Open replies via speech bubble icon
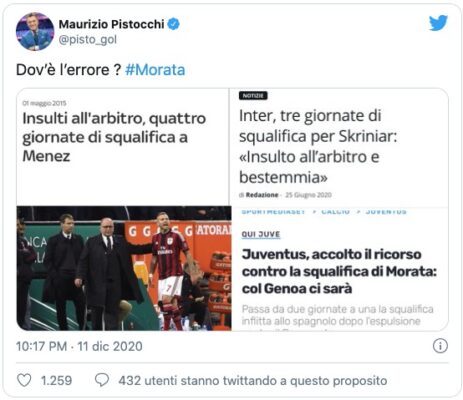 coord(102,380)
